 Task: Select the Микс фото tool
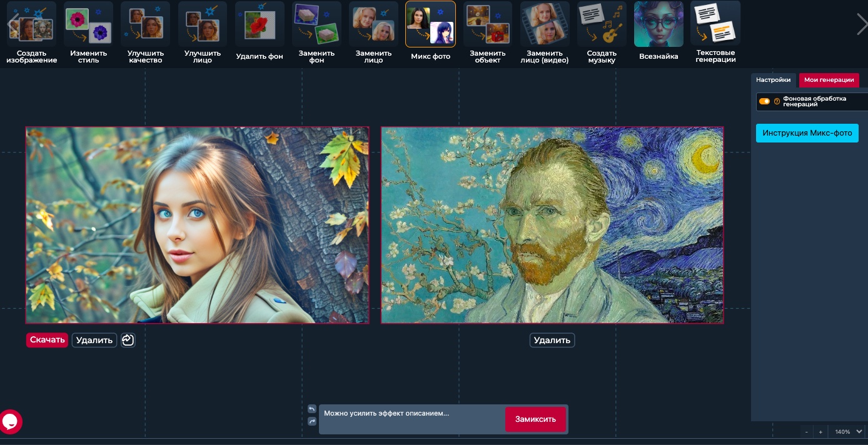(431, 32)
